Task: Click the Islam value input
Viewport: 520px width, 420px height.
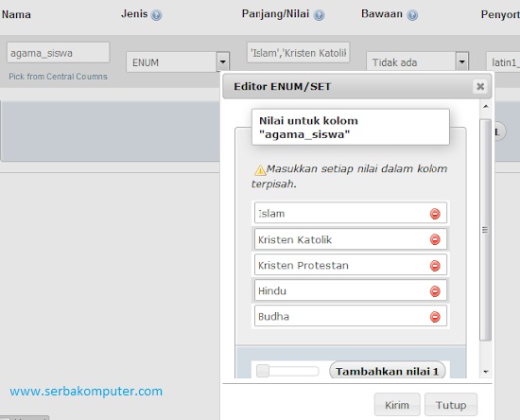Action: point(351,213)
